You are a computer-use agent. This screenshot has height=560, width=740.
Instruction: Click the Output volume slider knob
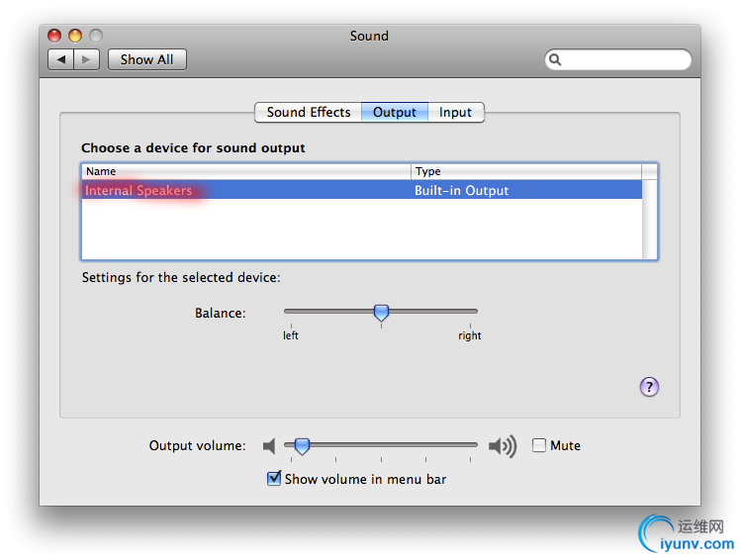coord(302,446)
